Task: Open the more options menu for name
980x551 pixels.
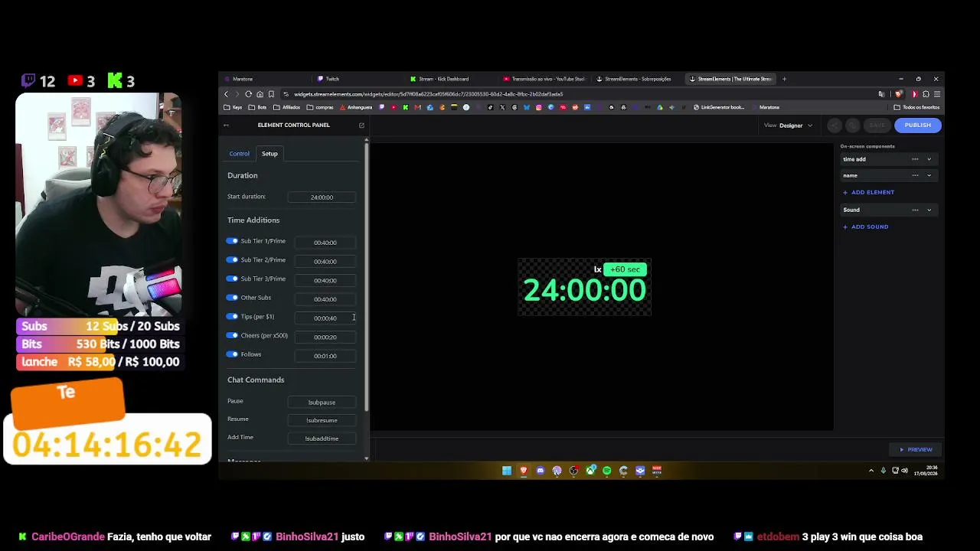Action: tap(915, 175)
